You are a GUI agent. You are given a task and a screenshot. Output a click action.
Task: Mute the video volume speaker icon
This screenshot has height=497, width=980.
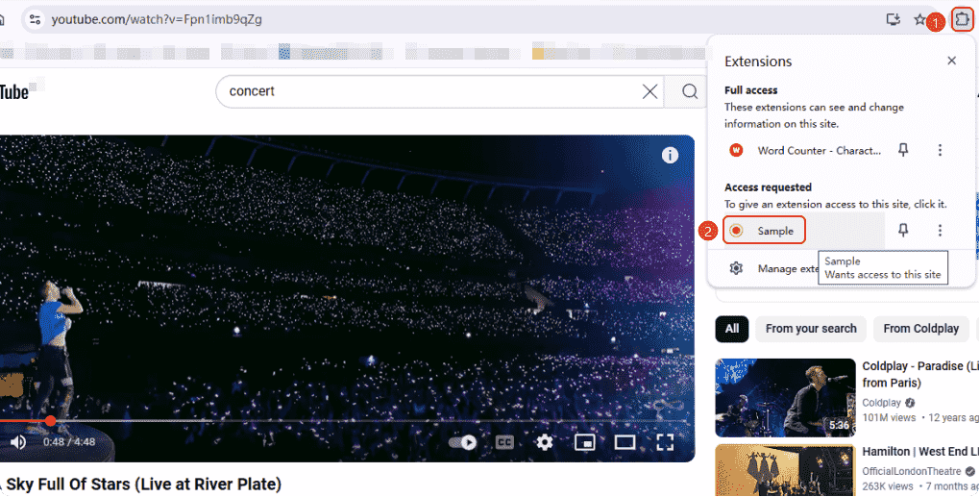point(18,442)
